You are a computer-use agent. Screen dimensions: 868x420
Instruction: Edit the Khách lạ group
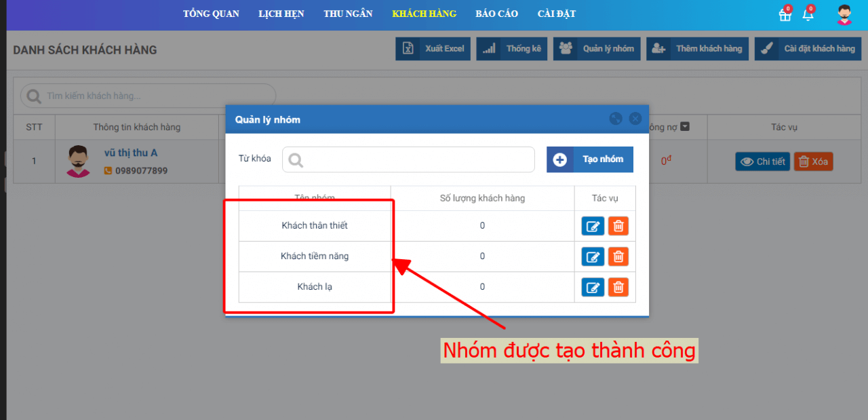[x=593, y=287]
